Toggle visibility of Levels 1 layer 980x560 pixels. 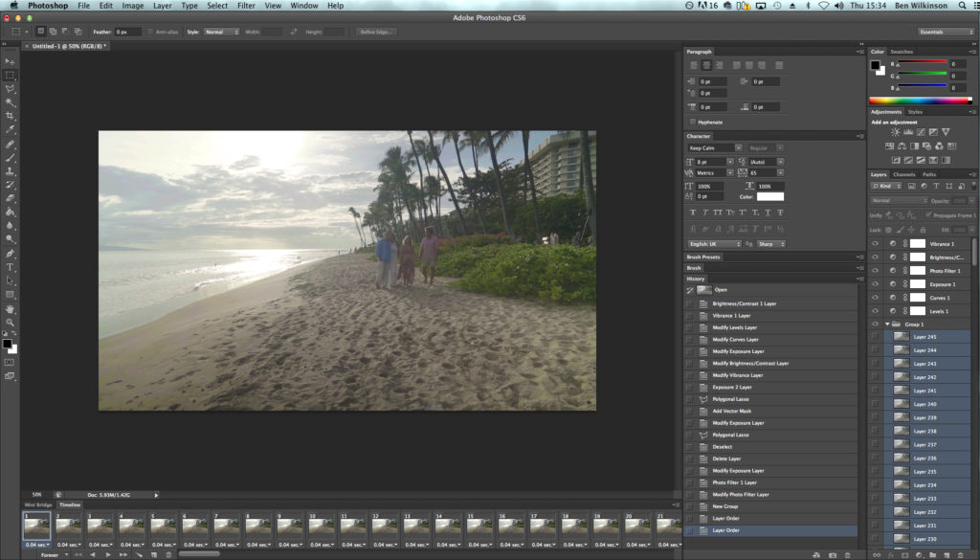click(x=875, y=311)
